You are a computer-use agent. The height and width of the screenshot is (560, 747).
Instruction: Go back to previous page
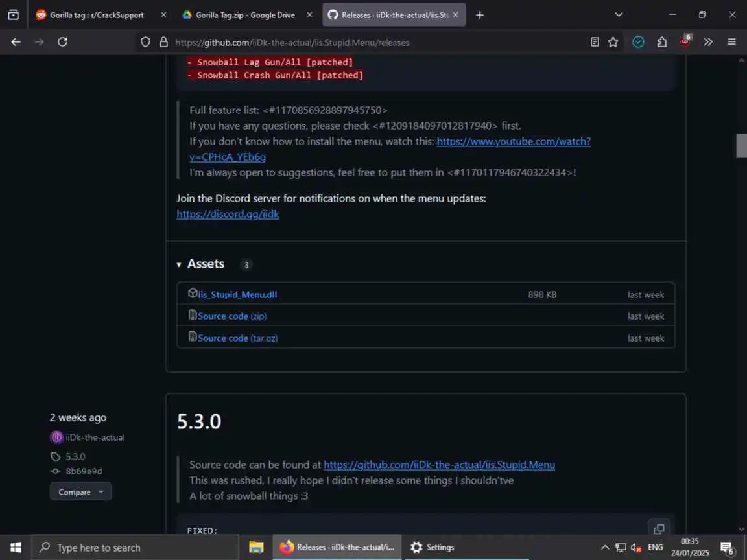pos(16,42)
